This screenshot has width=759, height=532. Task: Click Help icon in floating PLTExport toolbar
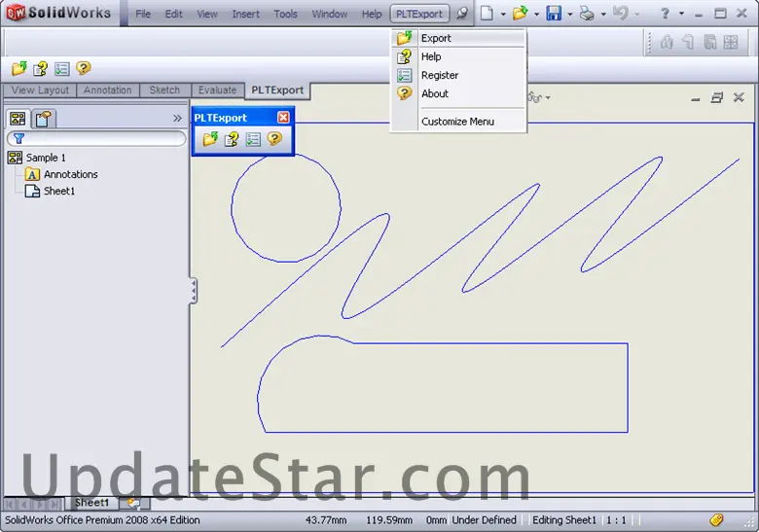point(232,139)
